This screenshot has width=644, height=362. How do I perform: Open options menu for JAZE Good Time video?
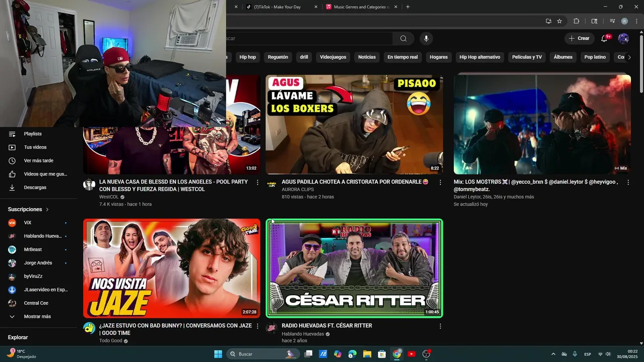click(x=258, y=326)
